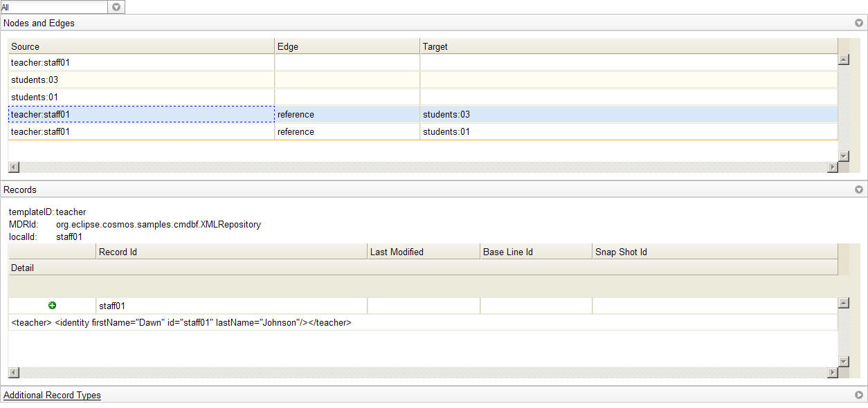The image size is (868, 408).
Task: Click up arrow of Nodes and Edges scrollbar
Action: click(843, 59)
